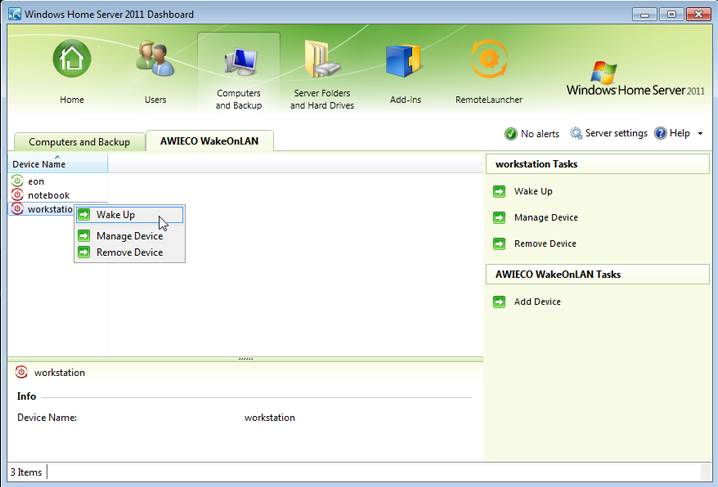This screenshot has width=718, height=487.
Task: Switch to the Computers and Backup tab
Action: [x=80, y=142]
